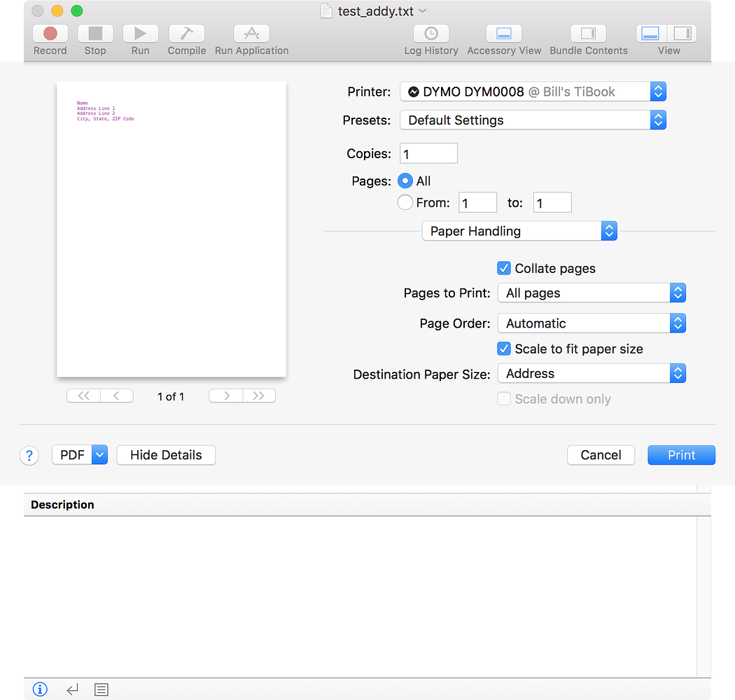735x700 pixels.
Task: Open the Paper Handling section dropdown
Action: (519, 231)
